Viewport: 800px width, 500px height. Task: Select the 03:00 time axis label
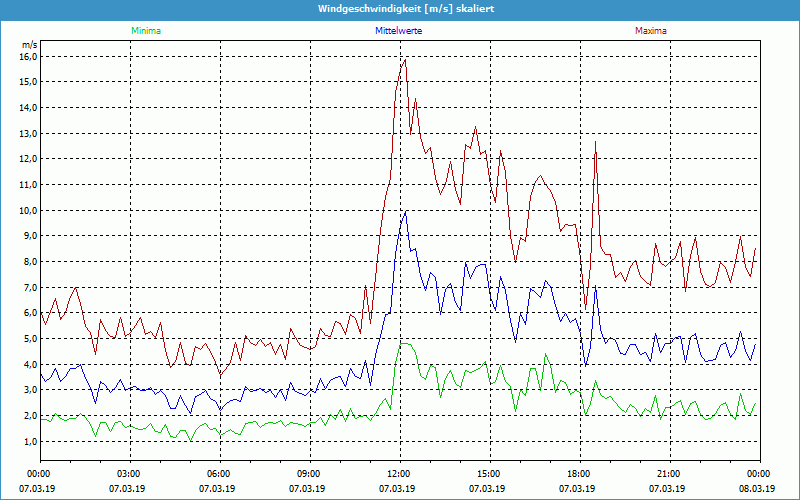pos(129,473)
